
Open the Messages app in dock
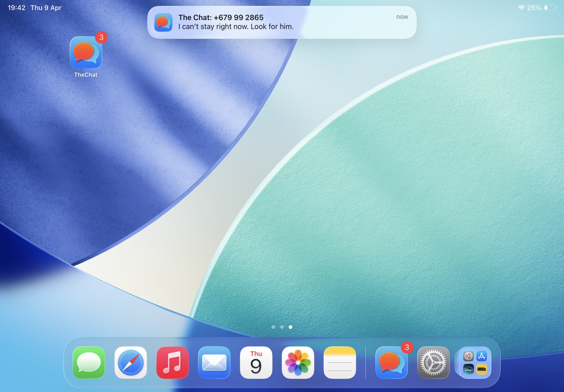point(89,363)
